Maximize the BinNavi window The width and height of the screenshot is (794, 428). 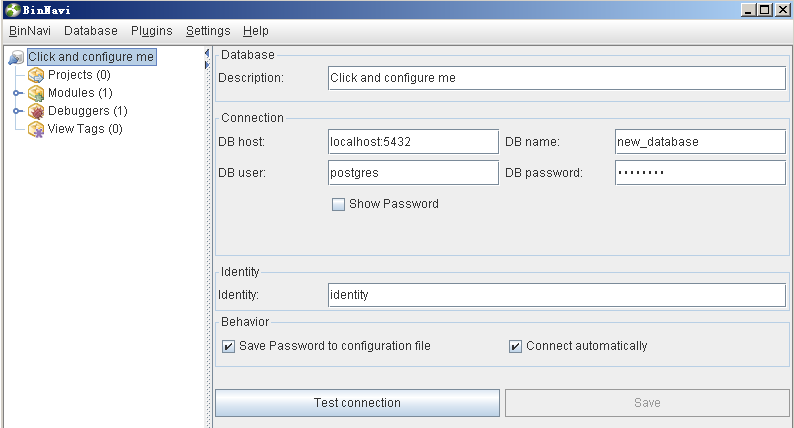(x=765, y=10)
